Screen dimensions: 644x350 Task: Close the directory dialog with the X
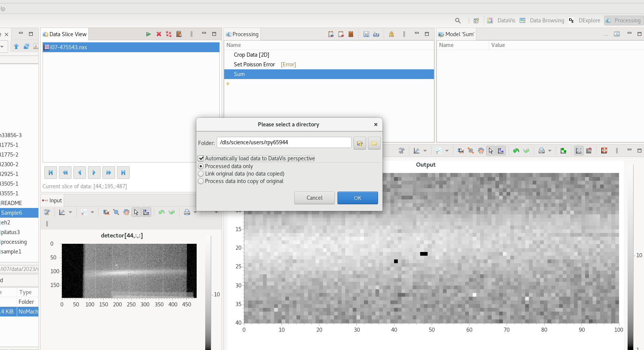tap(376, 124)
